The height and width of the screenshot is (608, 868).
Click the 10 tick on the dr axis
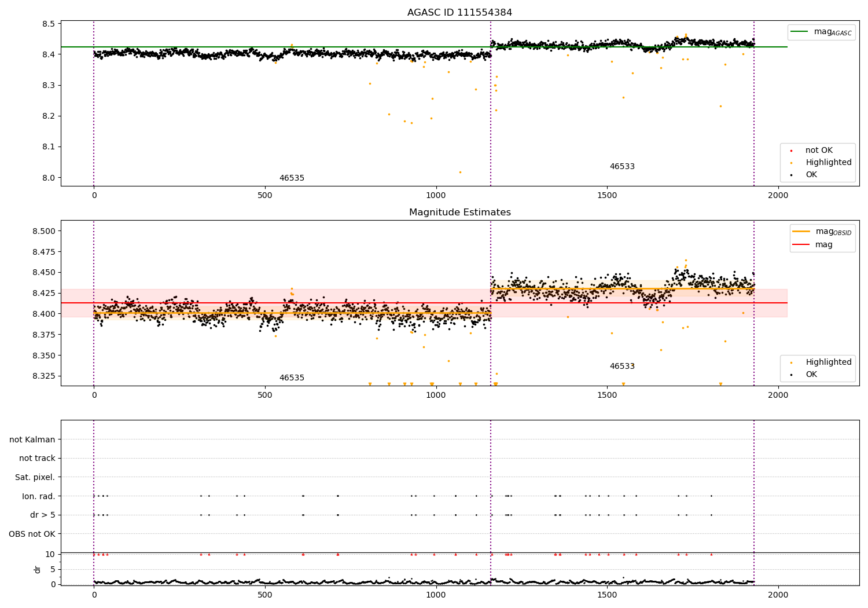[50, 554]
